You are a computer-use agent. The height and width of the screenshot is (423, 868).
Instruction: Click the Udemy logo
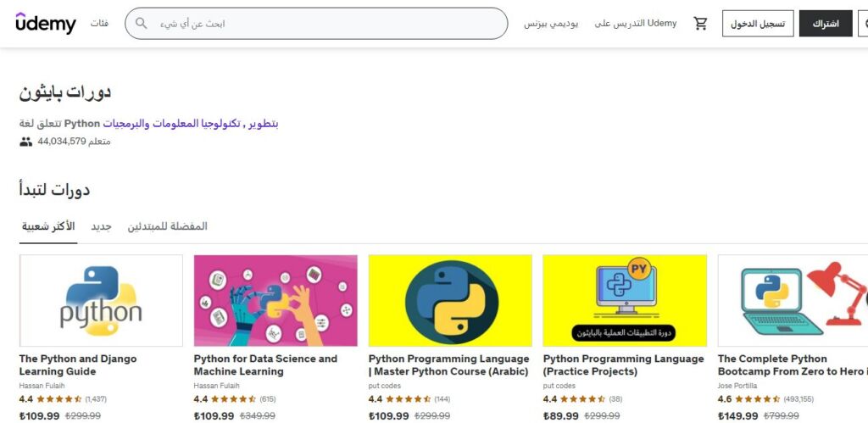[46, 23]
